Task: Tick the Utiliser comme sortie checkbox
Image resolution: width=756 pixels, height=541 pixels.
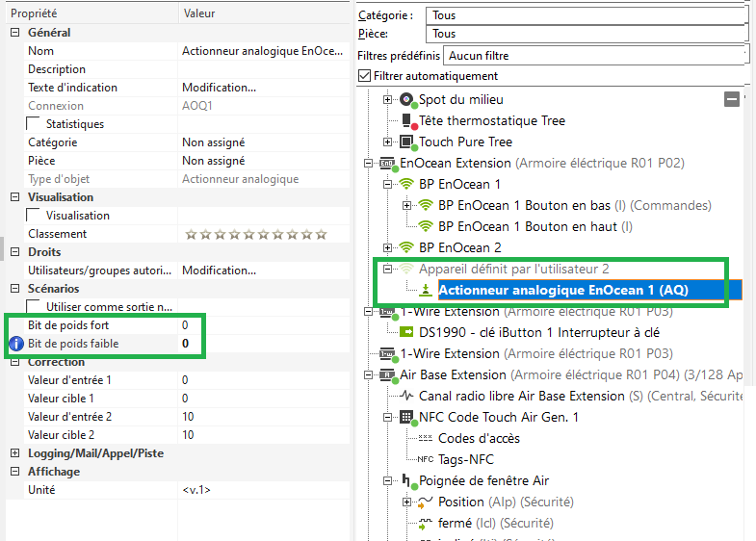Action: pyautogui.click(x=35, y=307)
